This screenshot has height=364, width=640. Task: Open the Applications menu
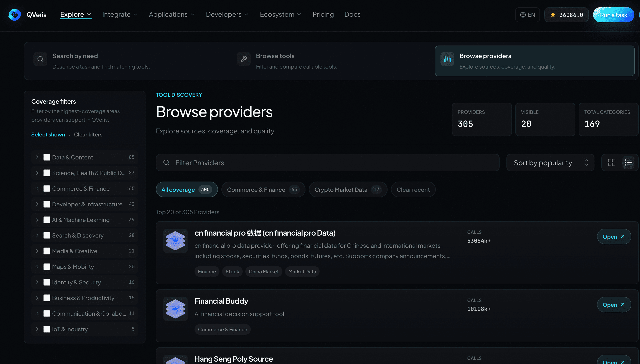coord(172,15)
